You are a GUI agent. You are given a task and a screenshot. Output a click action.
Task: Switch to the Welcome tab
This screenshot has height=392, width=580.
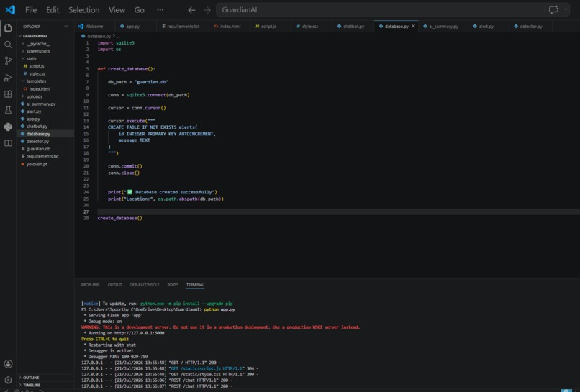point(94,27)
